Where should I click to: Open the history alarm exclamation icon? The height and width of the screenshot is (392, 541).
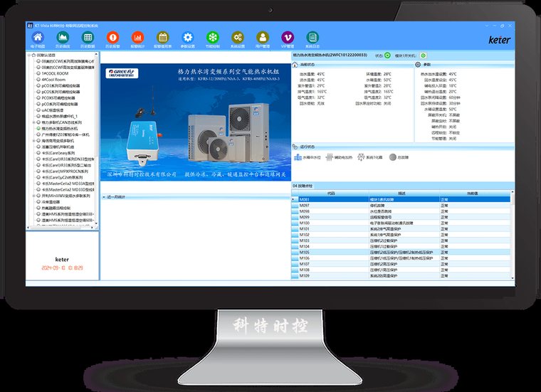tap(112, 37)
